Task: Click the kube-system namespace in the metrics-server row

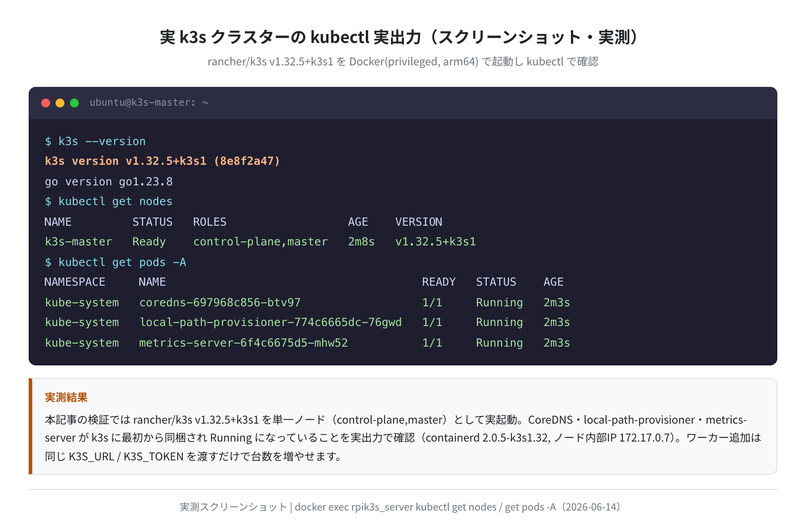Action: [x=82, y=343]
